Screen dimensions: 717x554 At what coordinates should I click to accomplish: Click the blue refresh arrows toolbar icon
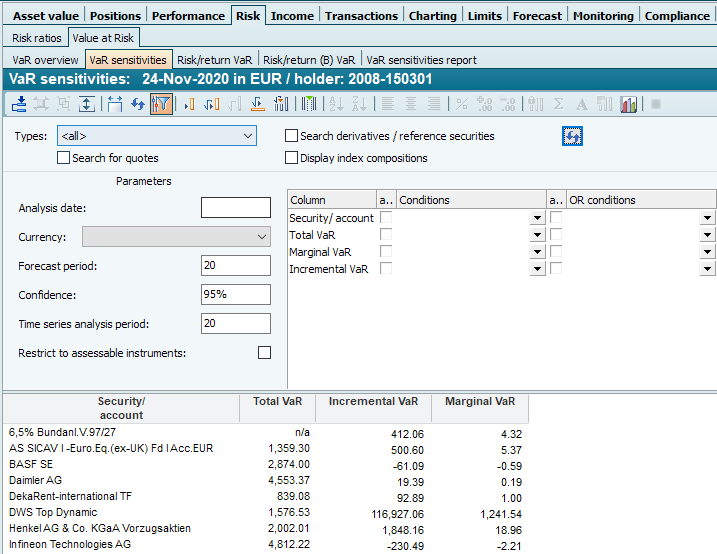139,104
